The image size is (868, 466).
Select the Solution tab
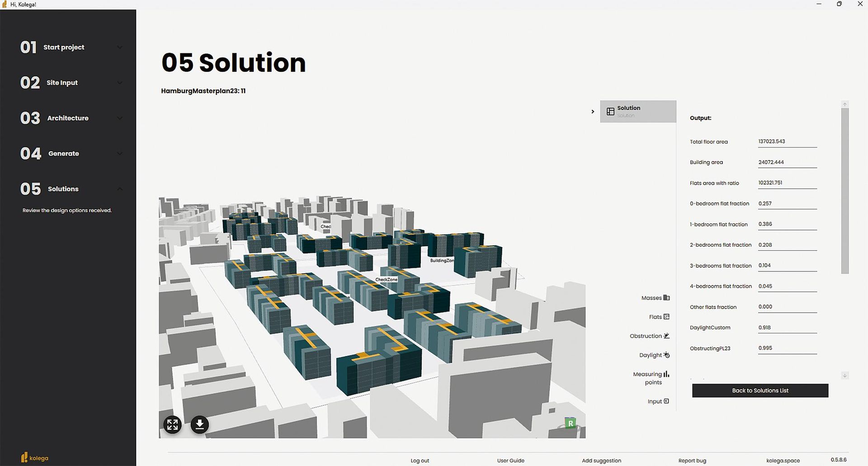[638, 111]
